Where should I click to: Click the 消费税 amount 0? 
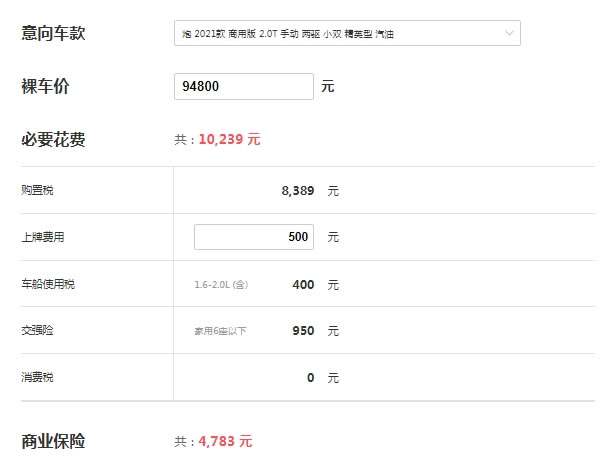[310, 378]
